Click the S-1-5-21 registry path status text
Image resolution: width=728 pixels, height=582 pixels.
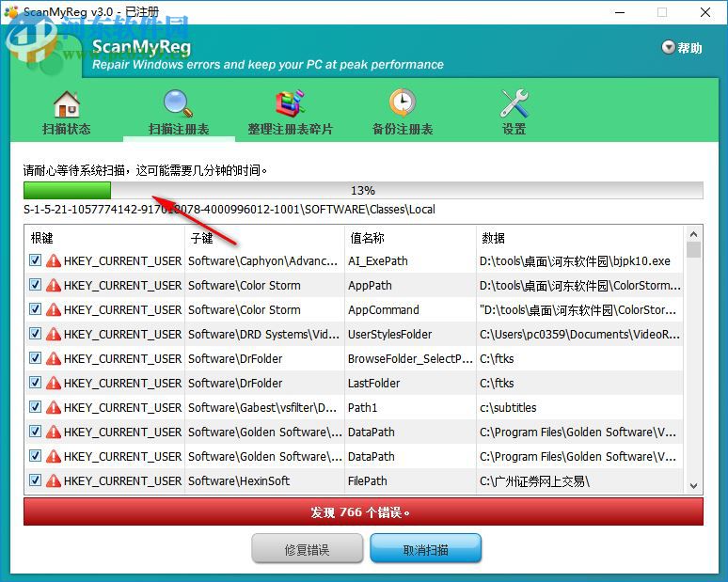tap(229, 210)
